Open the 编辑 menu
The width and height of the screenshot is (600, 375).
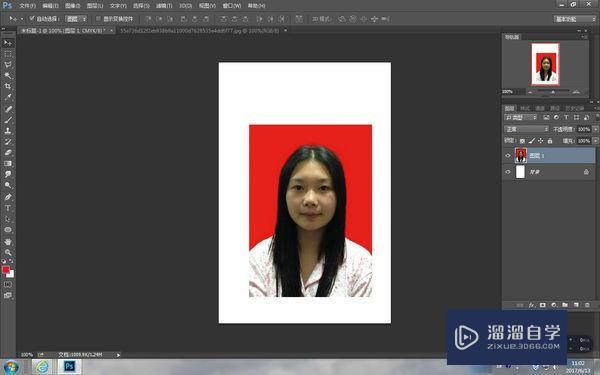point(50,6)
